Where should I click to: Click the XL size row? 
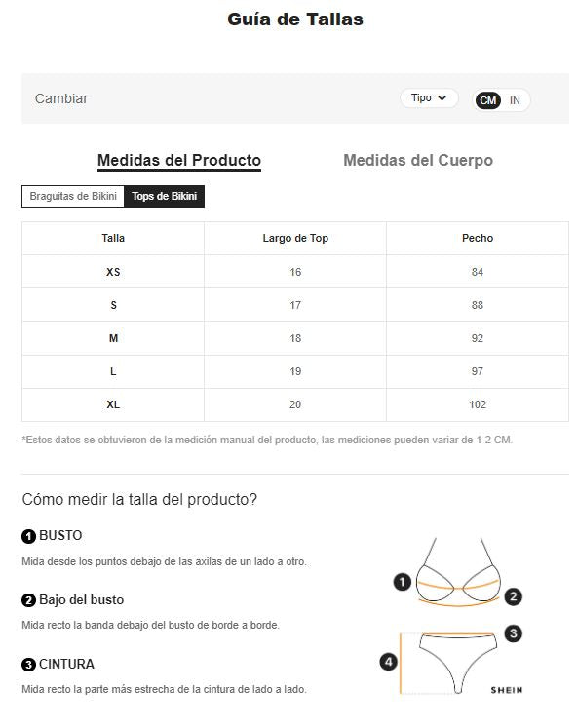(295, 404)
